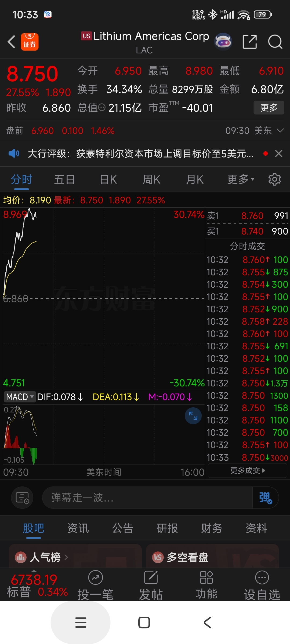Tap the intraday price line chart
The image size is (290, 644).
(104, 298)
